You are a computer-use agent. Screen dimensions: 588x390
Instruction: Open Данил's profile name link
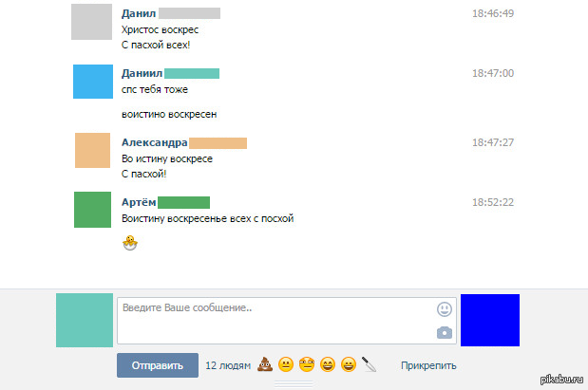(x=139, y=13)
